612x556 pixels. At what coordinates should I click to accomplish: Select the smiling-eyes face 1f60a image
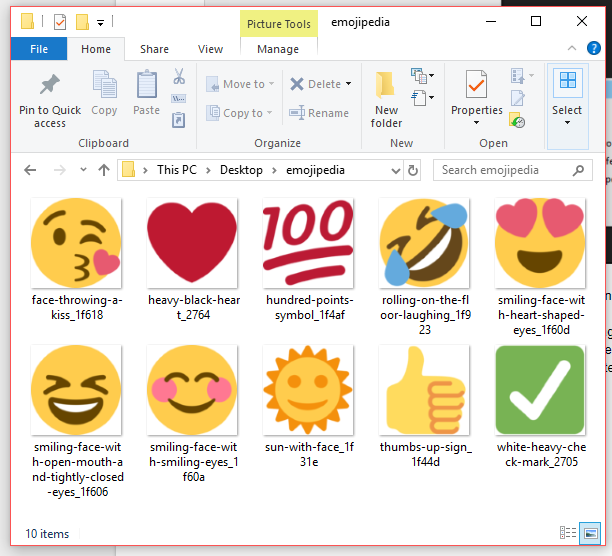click(x=192, y=390)
